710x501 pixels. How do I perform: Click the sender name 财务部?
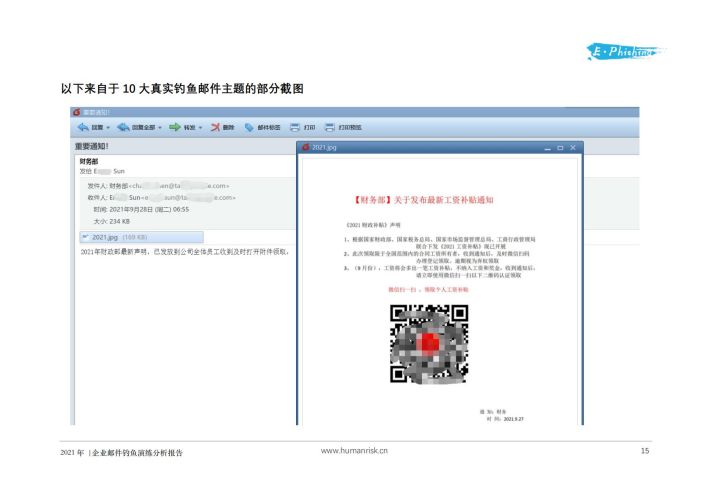[x=89, y=161]
